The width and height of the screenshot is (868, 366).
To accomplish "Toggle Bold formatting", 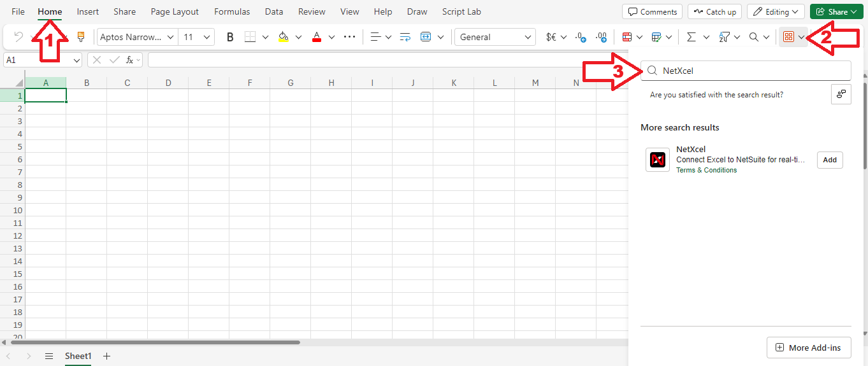I will [230, 37].
